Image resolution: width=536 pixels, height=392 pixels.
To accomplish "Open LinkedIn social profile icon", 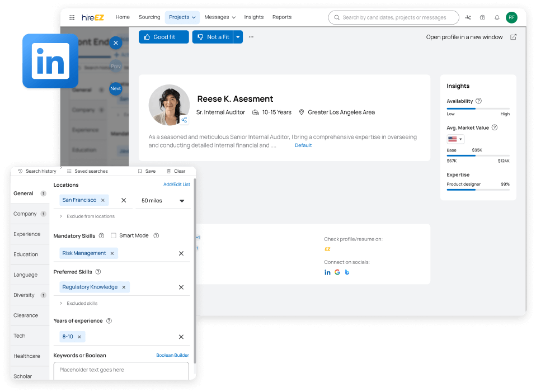I will 328,272.
